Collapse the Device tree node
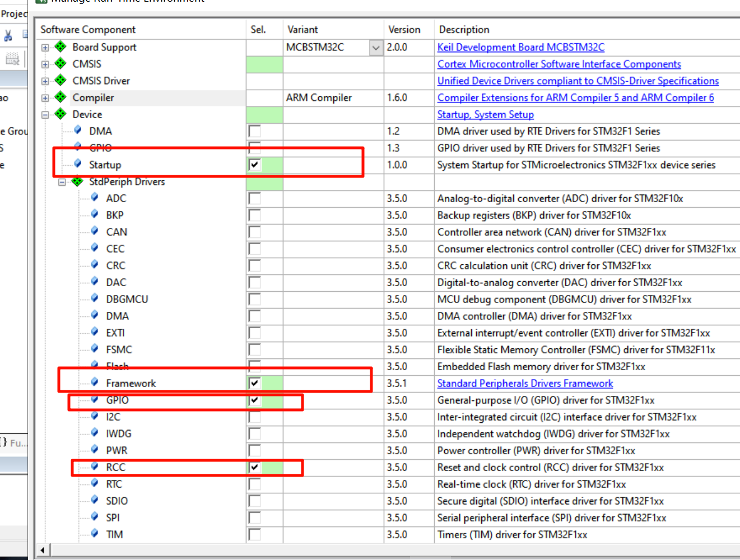Screen dimensions: 740x560 click(x=45, y=115)
